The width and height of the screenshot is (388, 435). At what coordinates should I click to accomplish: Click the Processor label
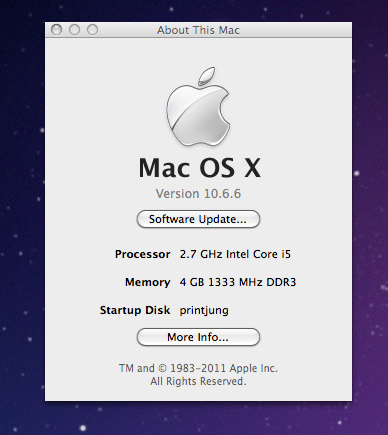click(x=143, y=254)
